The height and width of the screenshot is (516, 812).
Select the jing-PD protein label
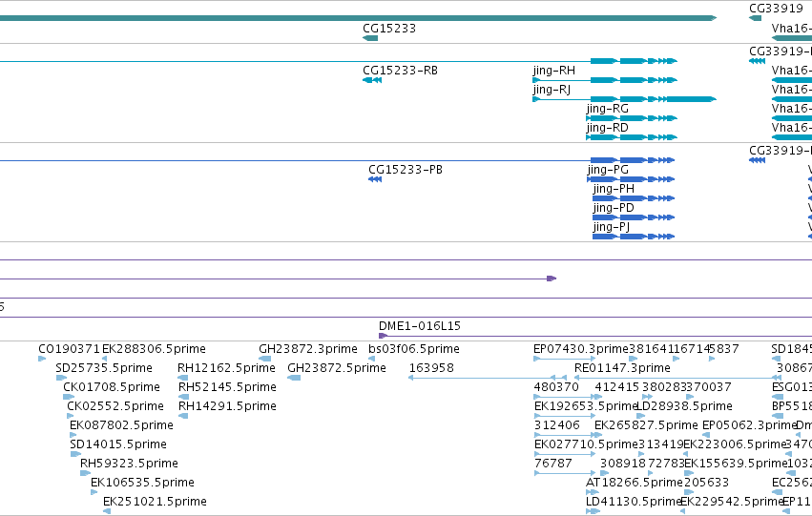[614, 208]
